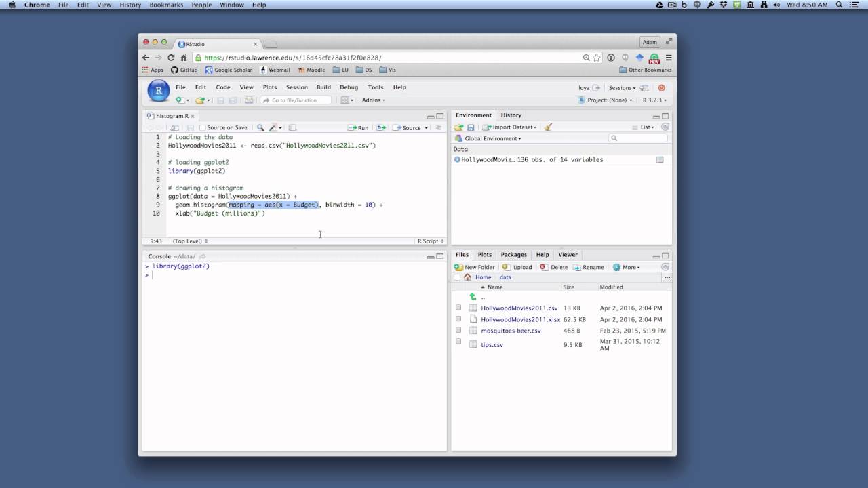Click the Delete button in Files pane

(554, 267)
